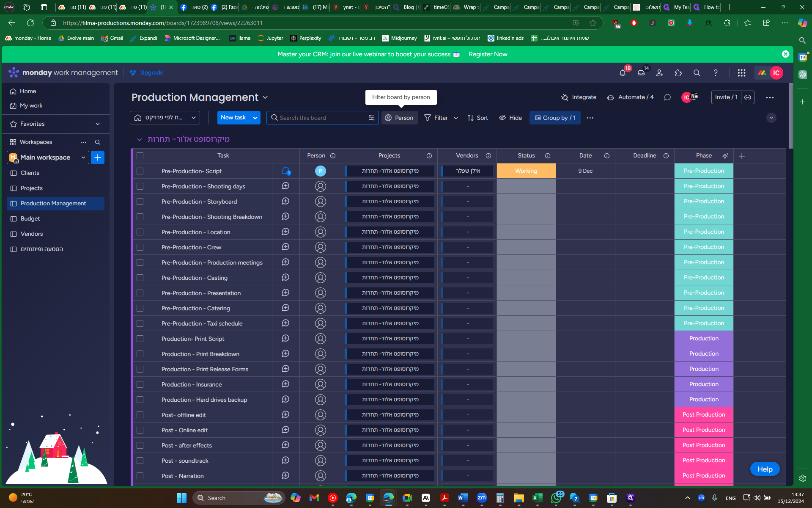Toggle select-all checkbox in table header
812x508 pixels.
140,156
